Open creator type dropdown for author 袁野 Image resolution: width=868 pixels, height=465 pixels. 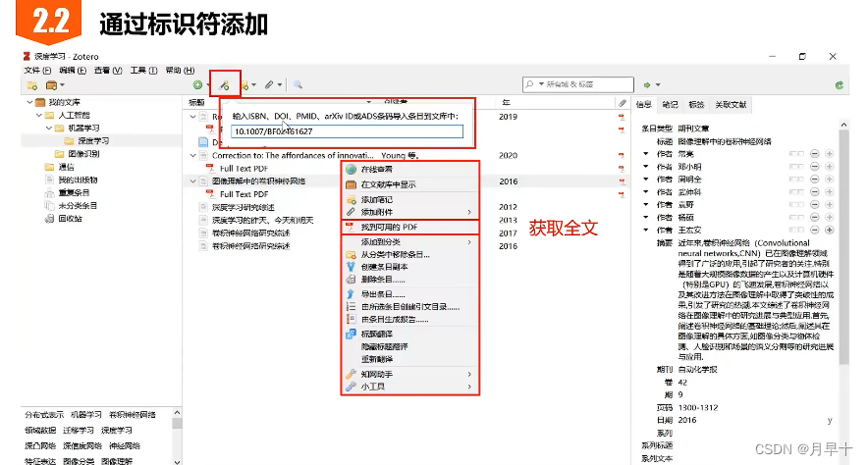646,205
